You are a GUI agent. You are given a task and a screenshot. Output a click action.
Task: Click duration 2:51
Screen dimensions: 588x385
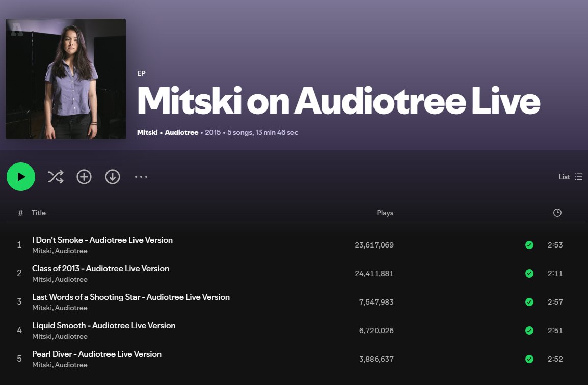point(555,331)
